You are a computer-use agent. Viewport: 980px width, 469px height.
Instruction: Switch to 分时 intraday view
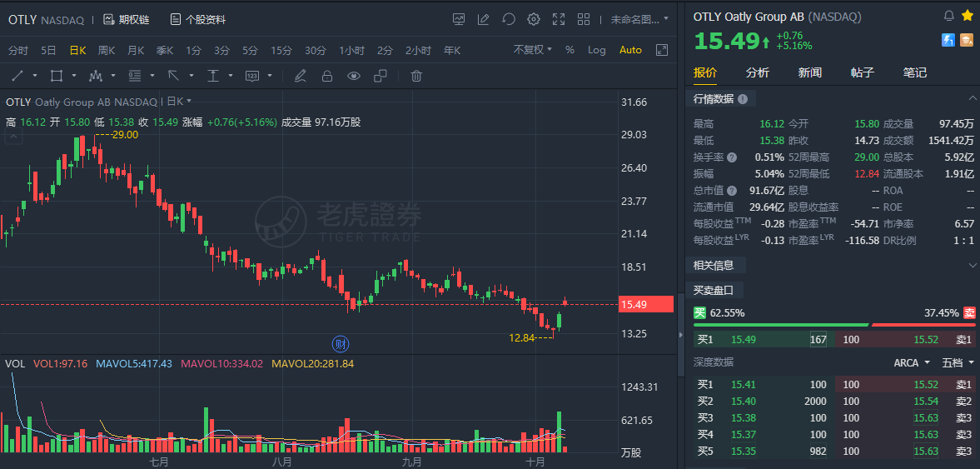click(18, 50)
